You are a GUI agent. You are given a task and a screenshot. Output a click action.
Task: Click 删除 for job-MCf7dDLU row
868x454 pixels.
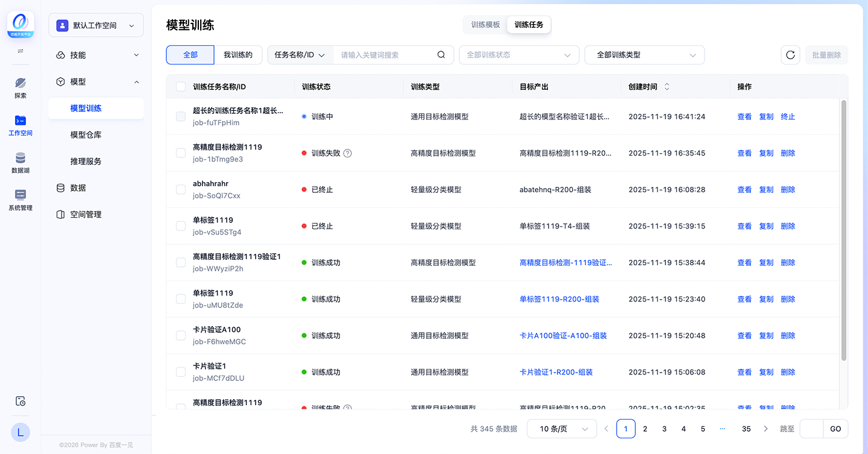788,372
